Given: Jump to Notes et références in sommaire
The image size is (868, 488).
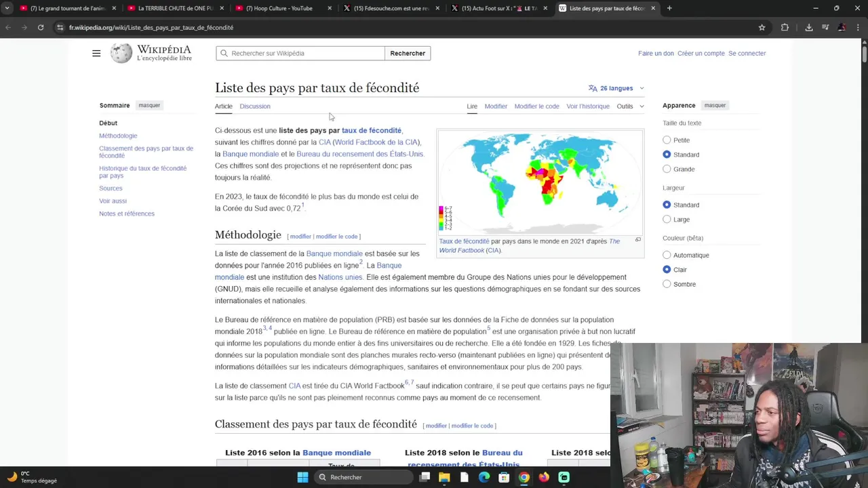Looking at the screenshot, I should click(127, 213).
